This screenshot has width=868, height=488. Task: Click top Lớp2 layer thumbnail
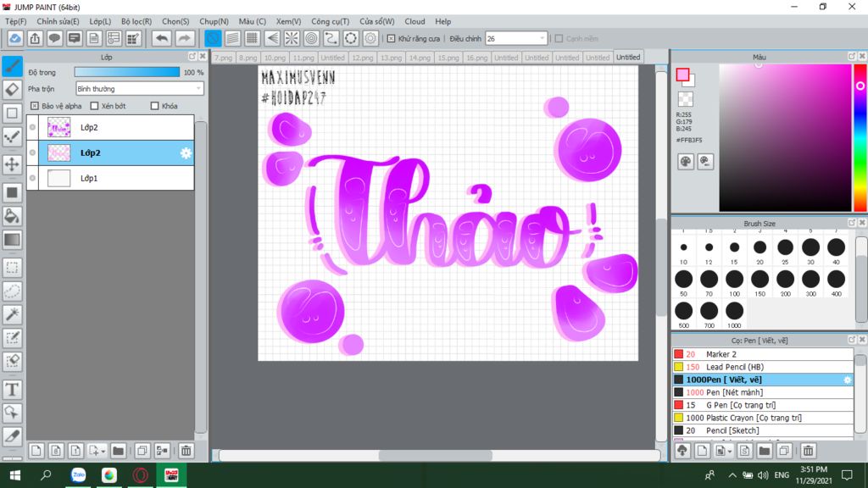click(x=58, y=127)
